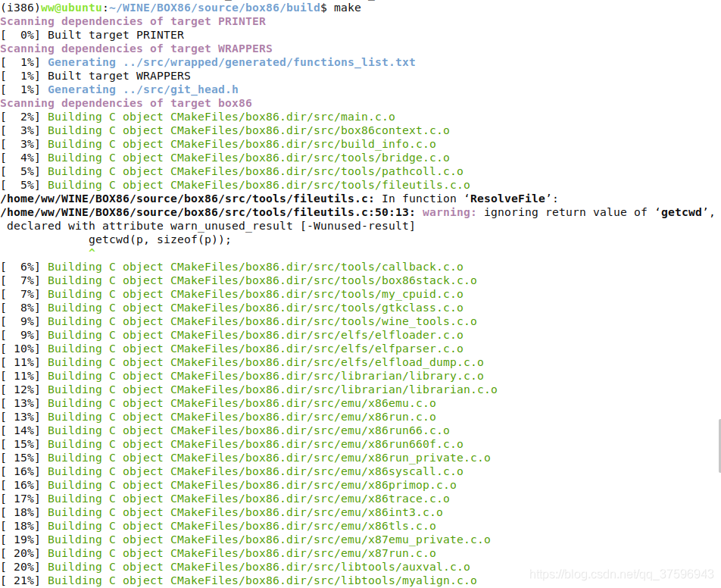Click the my_cpuid.c.o build line

[232, 295]
